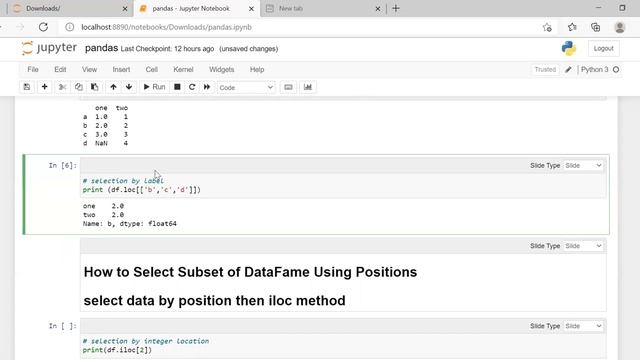Open the Cell menu
The height and width of the screenshot is (360, 640).
pyautogui.click(x=152, y=69)
